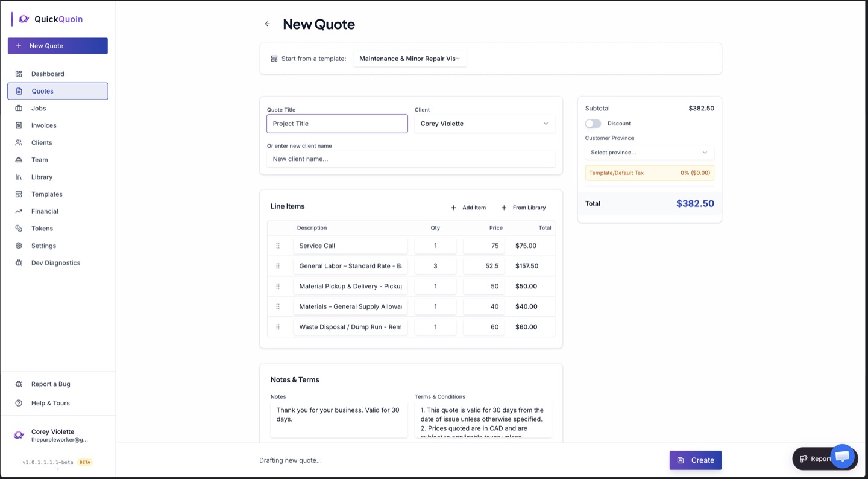Image resolution: width=868 pixels, height=479 pixels.
Task: Toggle the Discount switch
Action: pos(593,124)
